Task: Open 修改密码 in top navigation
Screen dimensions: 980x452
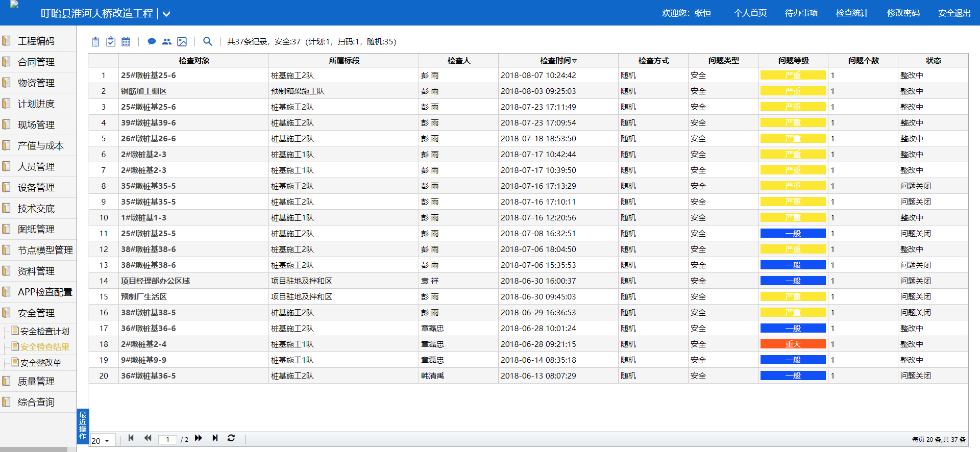Action: click(903, 13)
